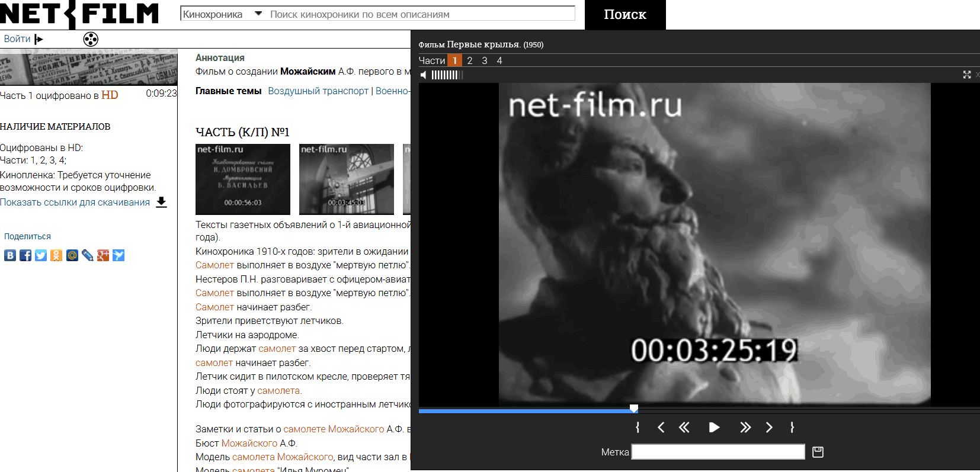
Task: Set the clip end marker brace
Action: (792, 427)
